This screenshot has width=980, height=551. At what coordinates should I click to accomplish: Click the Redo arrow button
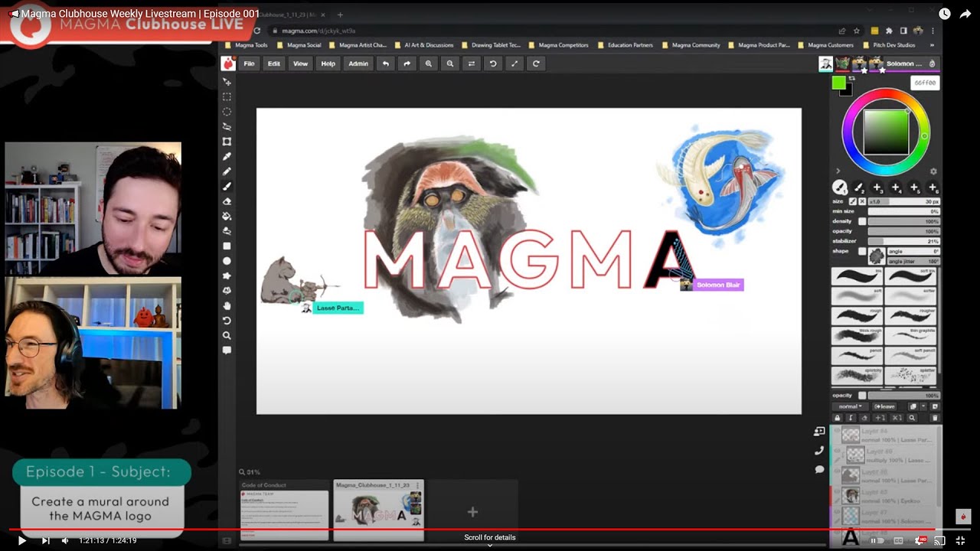(407, 64)
